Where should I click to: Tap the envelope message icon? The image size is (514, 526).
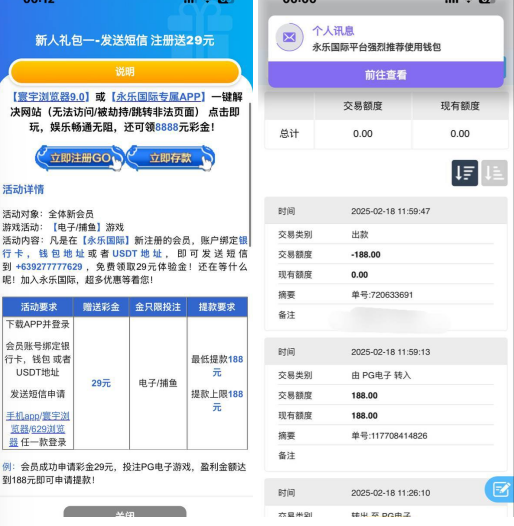pyautogui.click(x=289, y=37)
